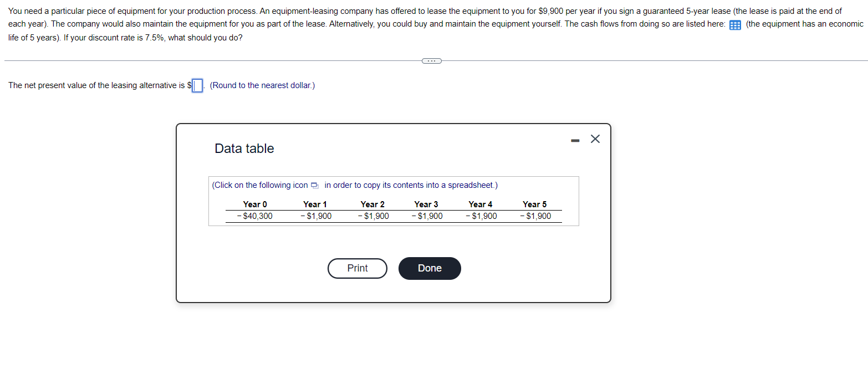Select the NPV answer input box
This screenshot has height=389, width=868.
(x=197, y=85)
